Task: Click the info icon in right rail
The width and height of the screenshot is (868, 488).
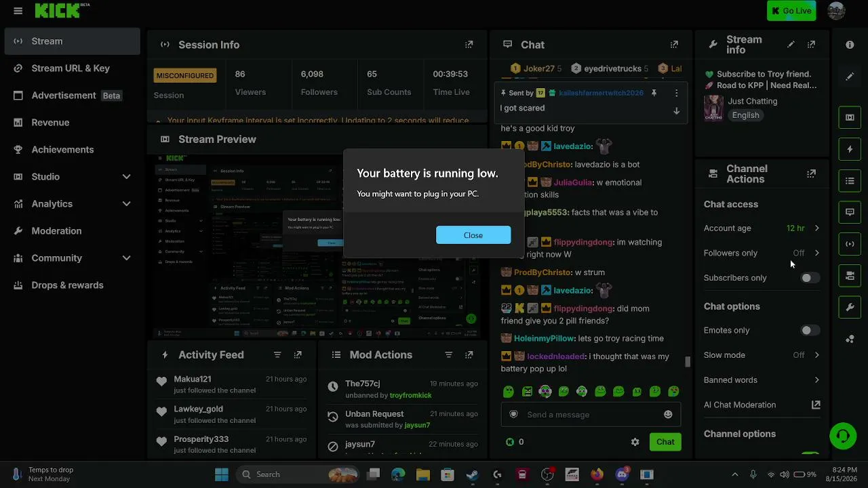Action: point(850,45)
